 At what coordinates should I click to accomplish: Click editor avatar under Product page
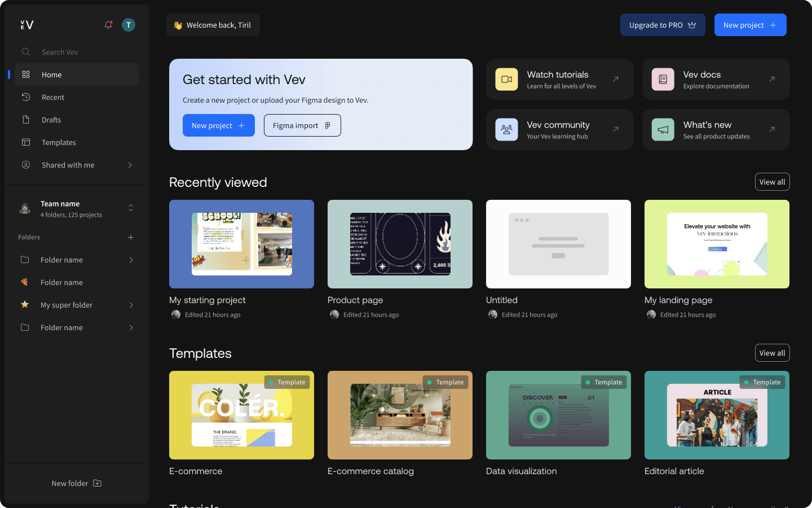point(334,314)
